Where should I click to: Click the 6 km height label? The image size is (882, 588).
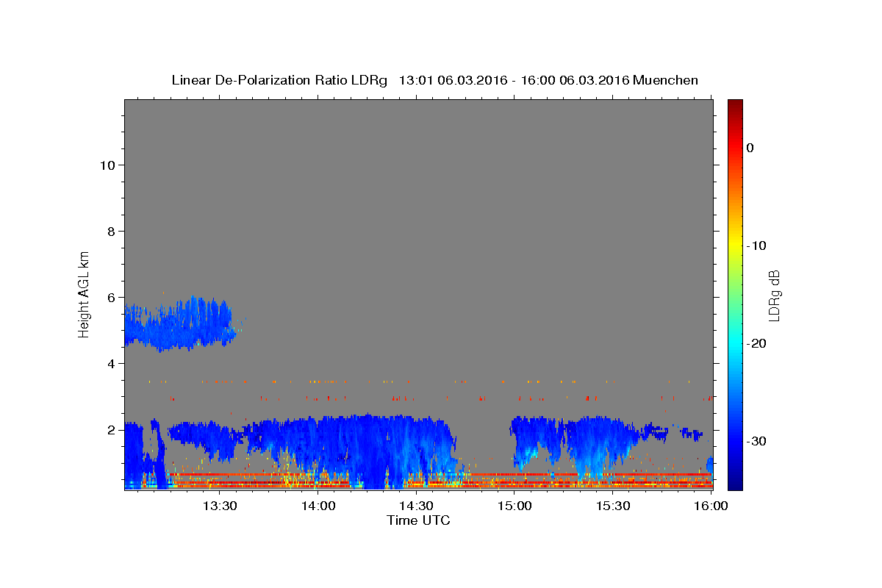(x=111, y=297)
